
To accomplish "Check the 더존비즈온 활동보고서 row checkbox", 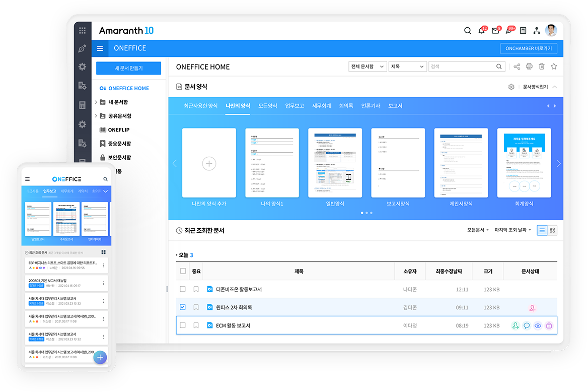I will click(x=183, y=289).
